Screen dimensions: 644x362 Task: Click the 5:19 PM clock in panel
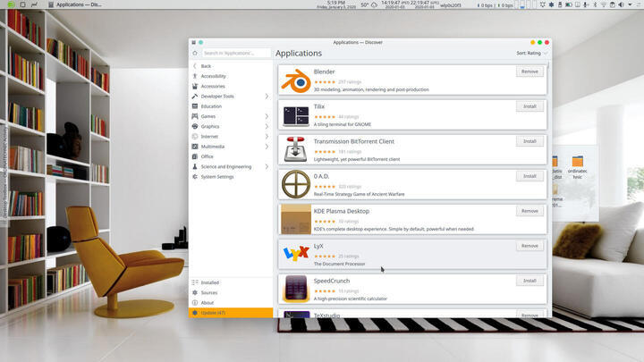[x=336, y=4]
